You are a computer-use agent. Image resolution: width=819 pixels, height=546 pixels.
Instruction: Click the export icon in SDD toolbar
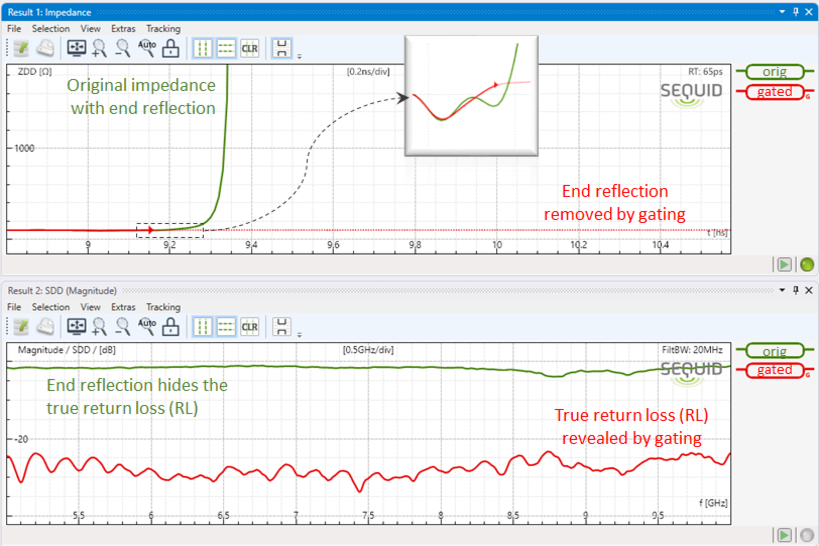point(21,326)
